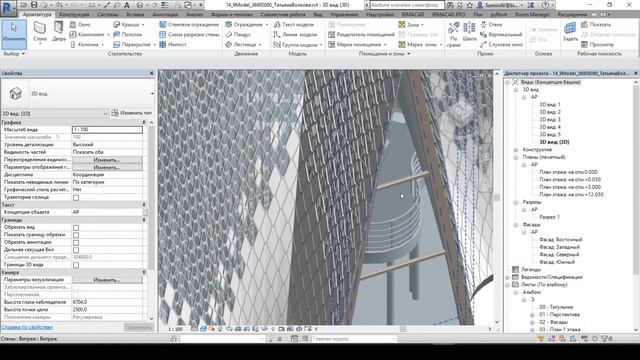Click Задать work plane tool
The width and height of the screenshot is (640, 360).
pyautogui.click(x=570, y=32)
